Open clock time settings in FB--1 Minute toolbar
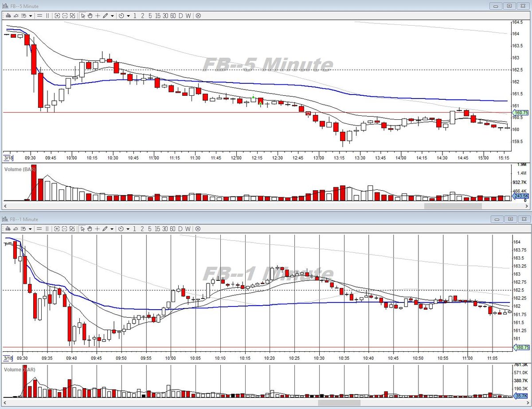The image size is (532, 409). tap(121, 229)
